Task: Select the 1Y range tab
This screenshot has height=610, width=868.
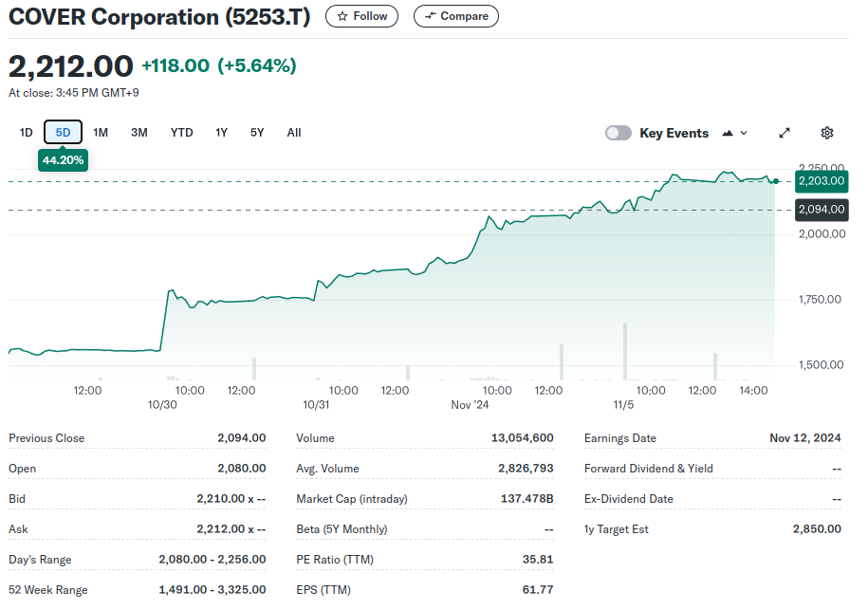Action: [221, 132]
